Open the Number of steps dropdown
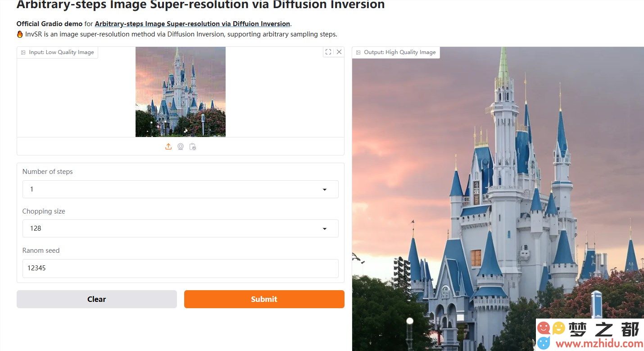This screenshot has height=351, width=644. click(x=180, y=189)
